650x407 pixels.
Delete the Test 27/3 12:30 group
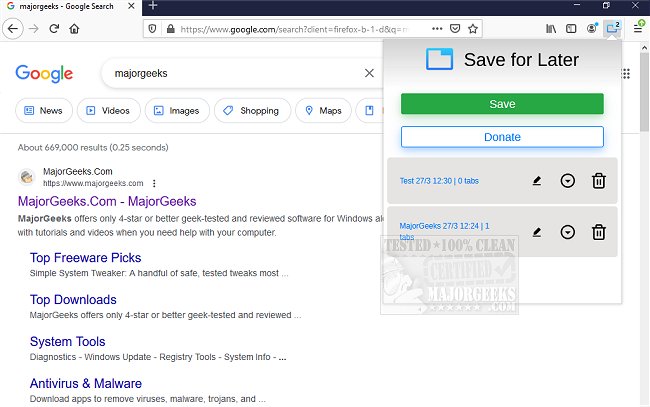click(599, 181)
